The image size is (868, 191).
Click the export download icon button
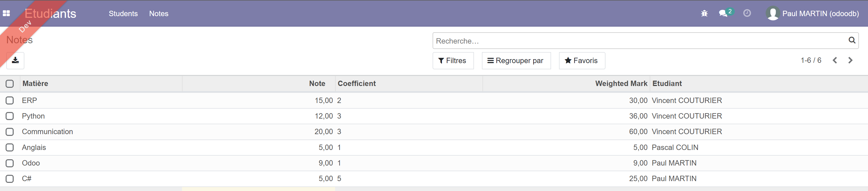pos(15,61)
